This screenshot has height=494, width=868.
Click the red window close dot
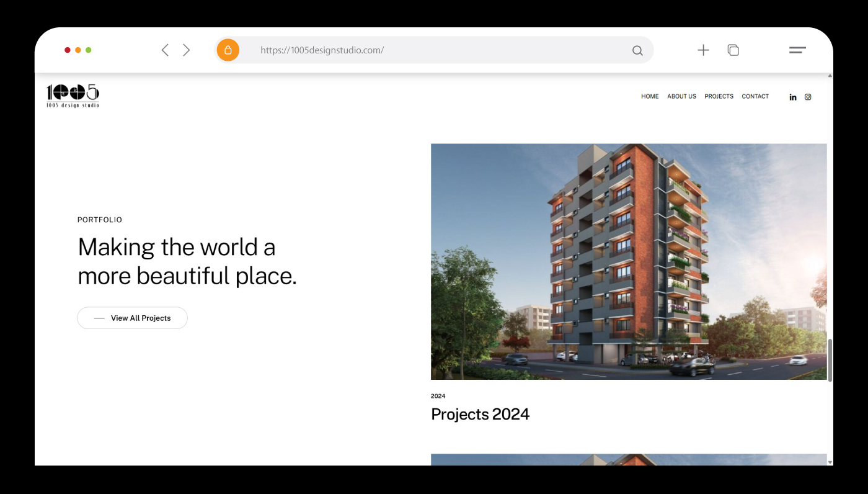68,50
